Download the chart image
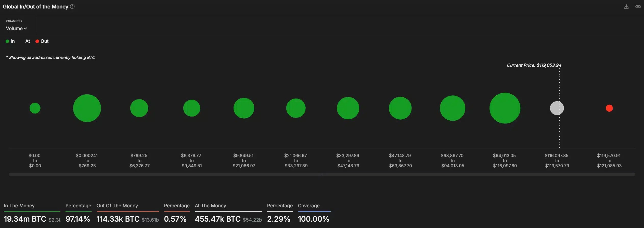The width and height of the screenshot is (644, 228). pyautogui.click(x=626, y=7)
